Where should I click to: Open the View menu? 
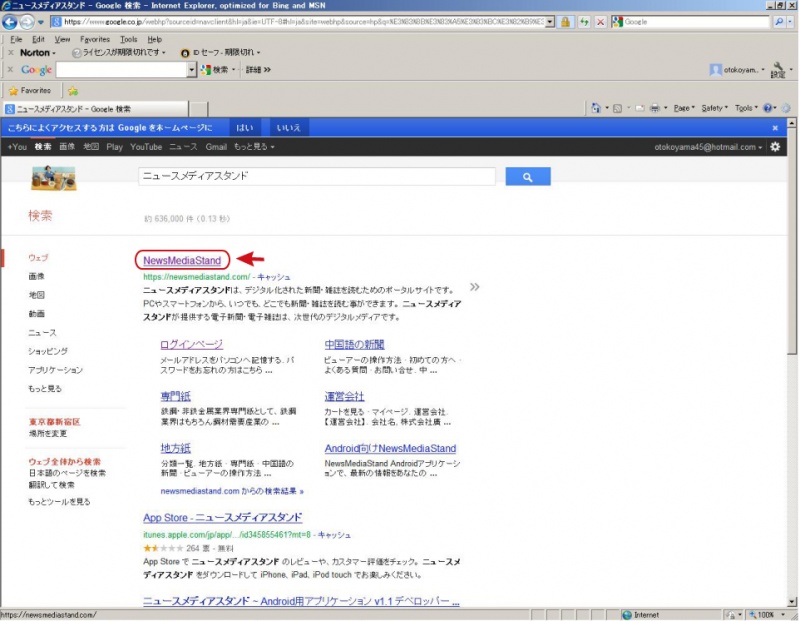pos(62,39)
